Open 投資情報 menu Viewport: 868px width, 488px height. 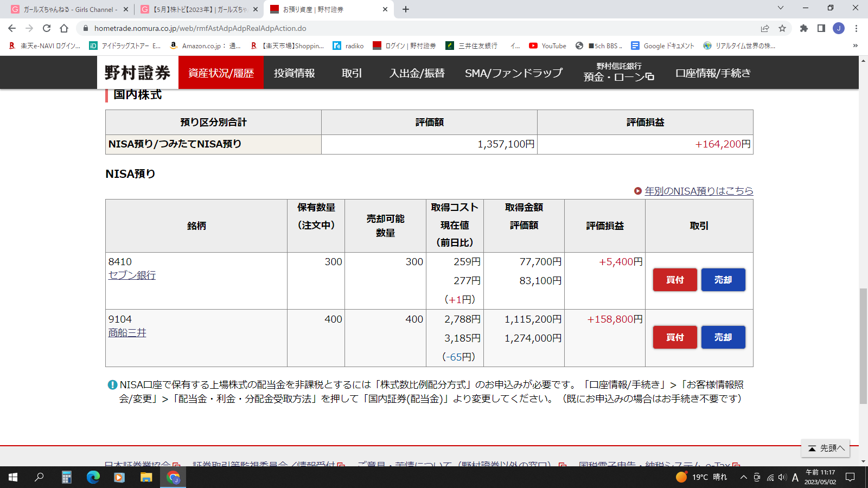[294, 73]
